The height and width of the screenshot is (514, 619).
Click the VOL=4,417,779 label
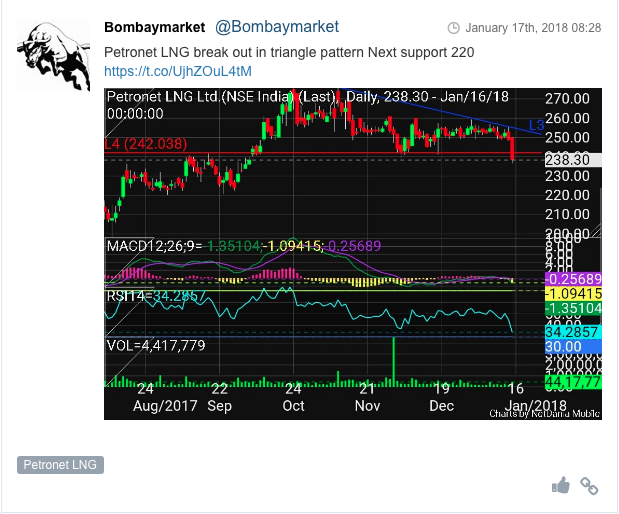(156, 345)
